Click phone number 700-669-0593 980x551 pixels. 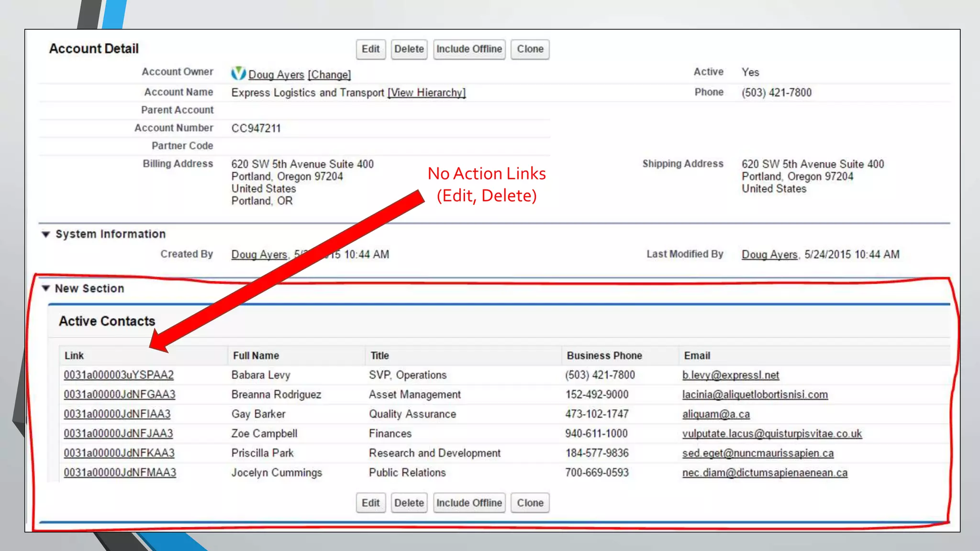pyautogui.click(x=597, y=473)
